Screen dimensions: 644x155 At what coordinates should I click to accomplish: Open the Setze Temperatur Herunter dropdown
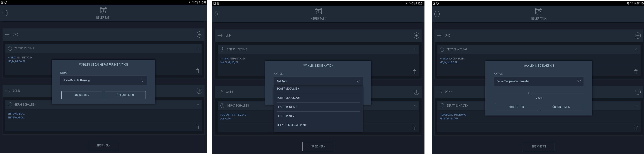click(539, 81)
